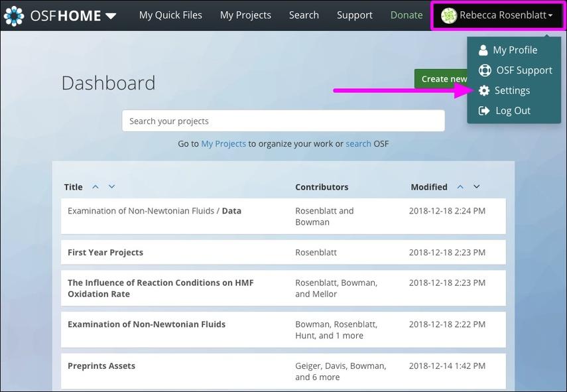The height and width of the screenshot is (392, 567).
Task: Click Rosenblatt contributor in First Year Projects row
Action: click(316, 253)
